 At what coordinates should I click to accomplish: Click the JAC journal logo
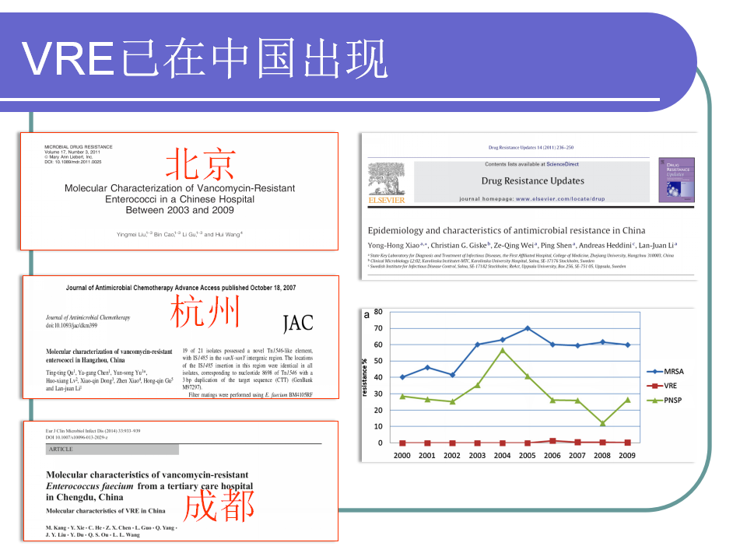click(298, 322)
